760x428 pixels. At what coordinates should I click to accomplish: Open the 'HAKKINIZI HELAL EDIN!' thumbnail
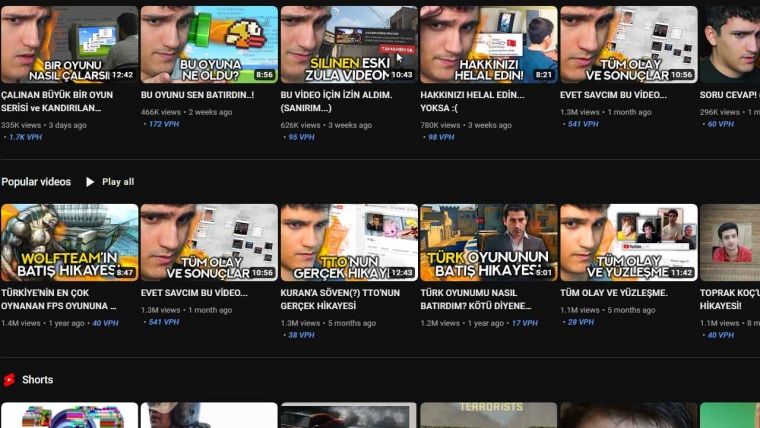coord(489,45)
